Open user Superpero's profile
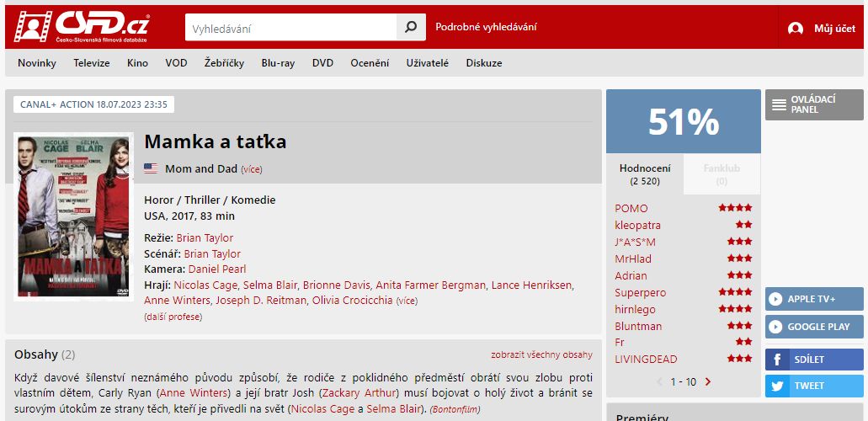868x421 pixels. pyautogui.click(x=641, y=292)
